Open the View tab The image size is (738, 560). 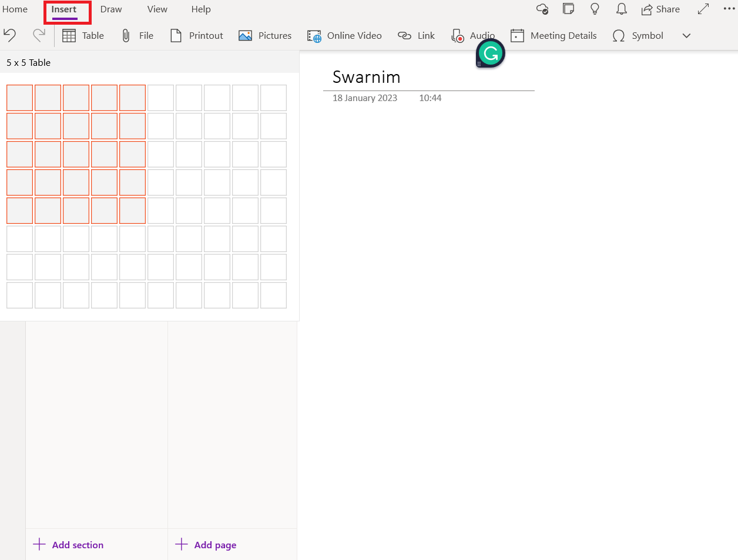157,9
